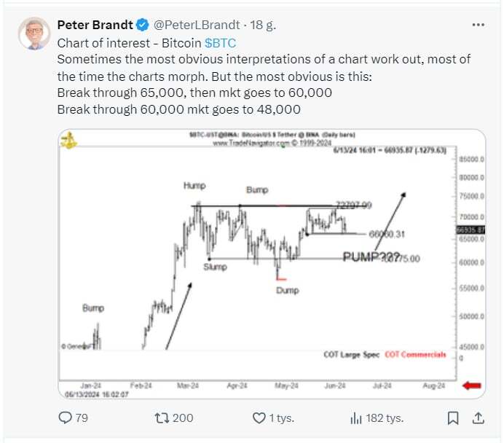Click the reply speech bubble icon
This screenshot has width=504, height=443.
(x=65, y=417)
